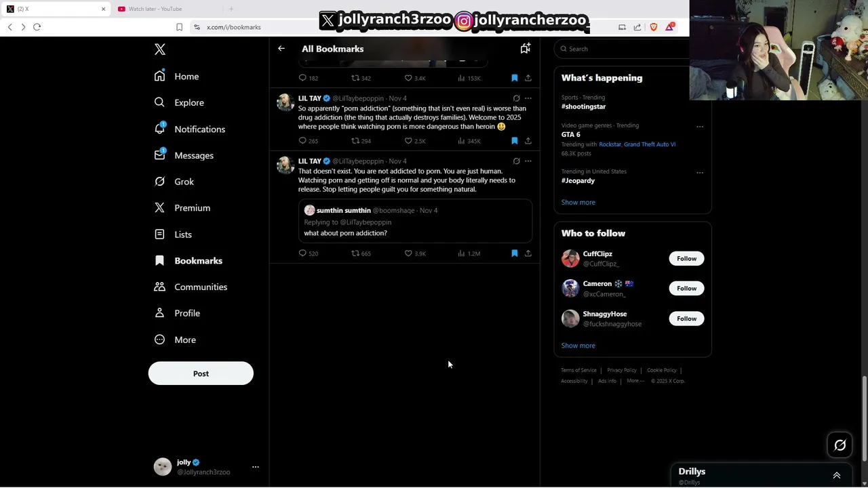Go back with the bookmarks arrow

pyautogui.click(x=281, y=49)
